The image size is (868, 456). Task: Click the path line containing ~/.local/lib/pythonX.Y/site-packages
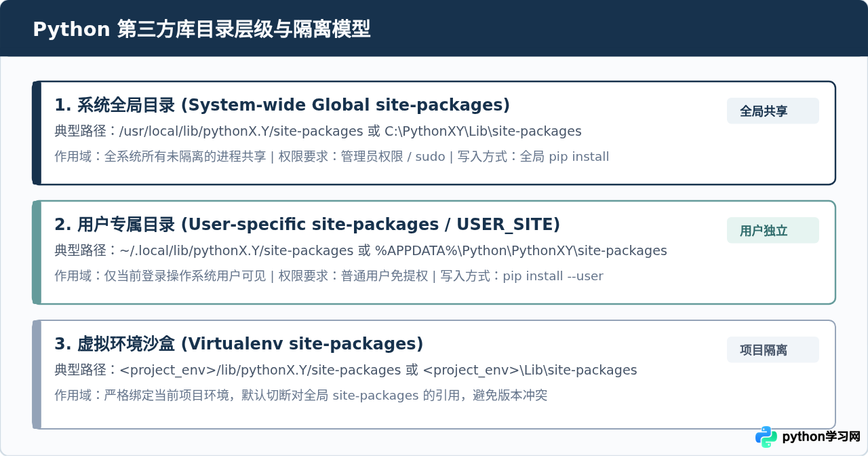click(361, 250)
